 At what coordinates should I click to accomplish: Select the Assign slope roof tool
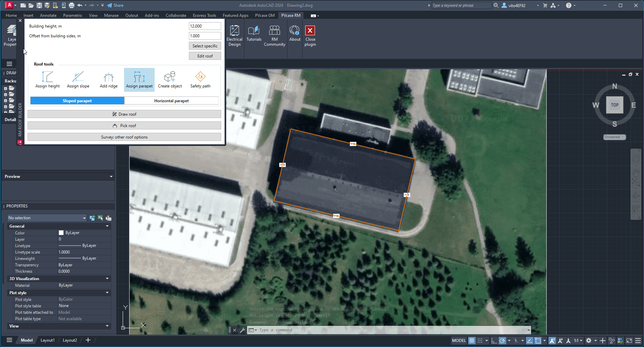78,80
